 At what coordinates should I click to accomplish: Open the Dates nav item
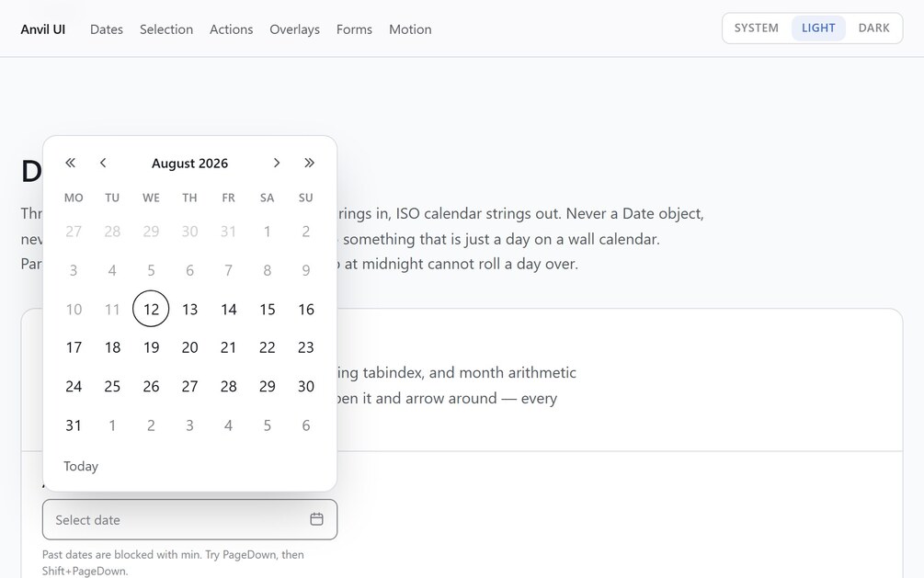pyautogui.click(x=107, y=29)
